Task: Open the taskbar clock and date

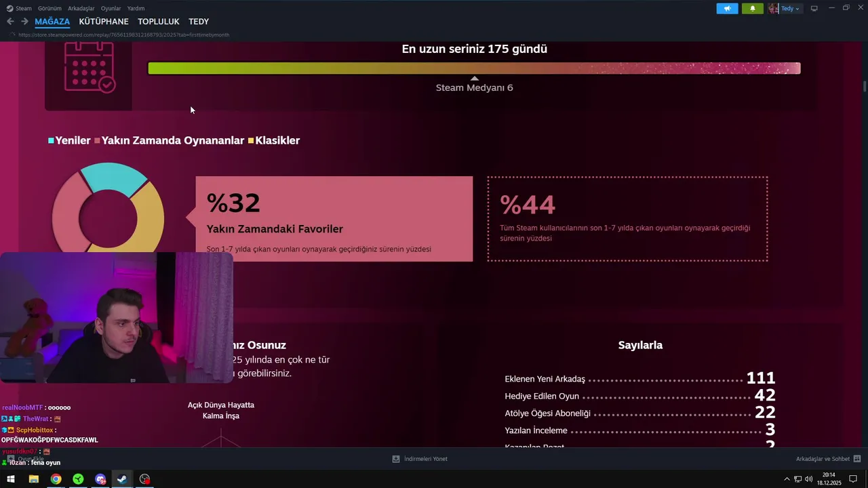Action: coord(829,479)
